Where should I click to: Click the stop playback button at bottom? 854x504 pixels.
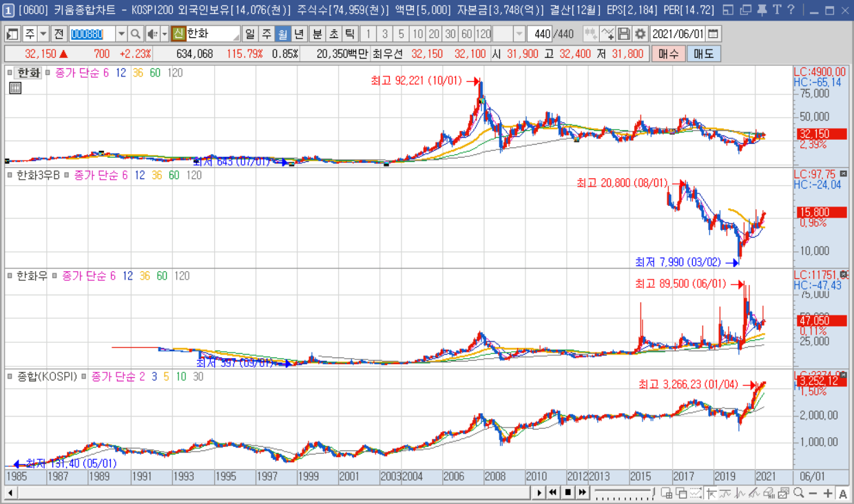[x=568, y=493]
